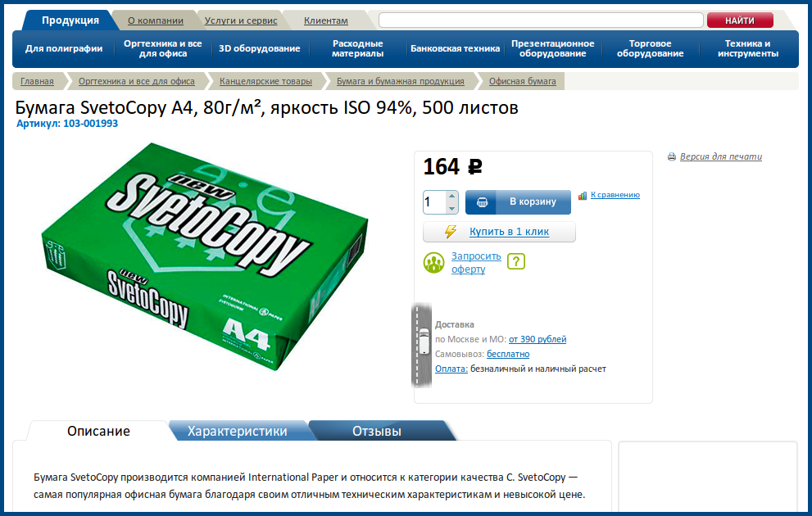Open the О компании menu tab

click(156, 20)
